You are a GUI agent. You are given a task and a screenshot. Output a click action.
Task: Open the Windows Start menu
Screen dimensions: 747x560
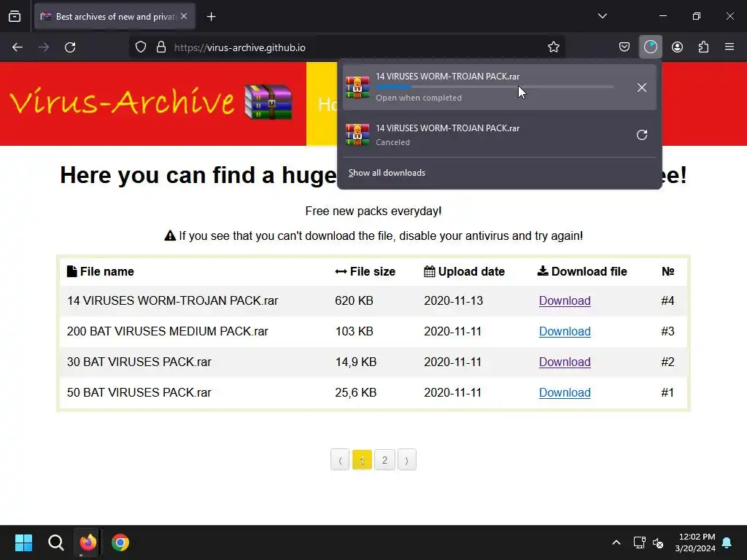coord(23,542)
